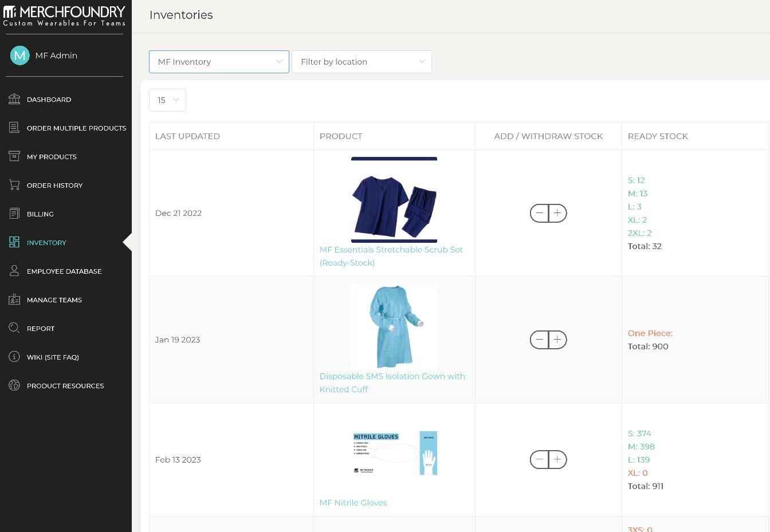Open Report menu item

tap(41, 329)
